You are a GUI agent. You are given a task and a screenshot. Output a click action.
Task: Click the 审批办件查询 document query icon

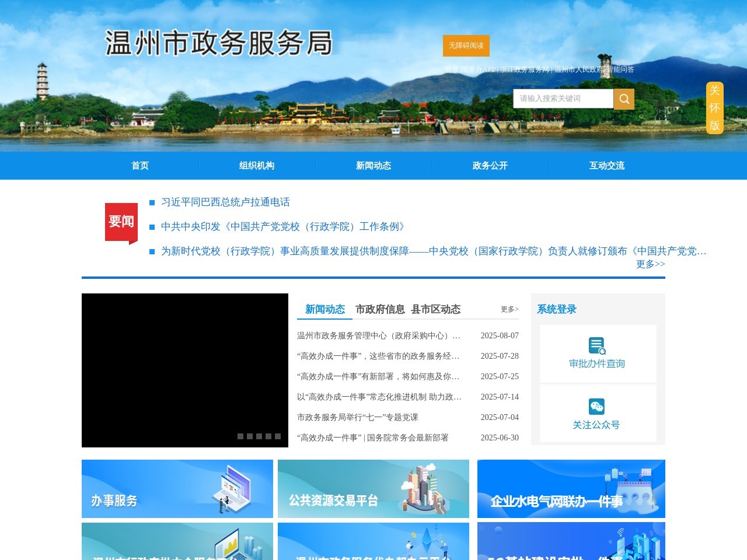point(596,345)
